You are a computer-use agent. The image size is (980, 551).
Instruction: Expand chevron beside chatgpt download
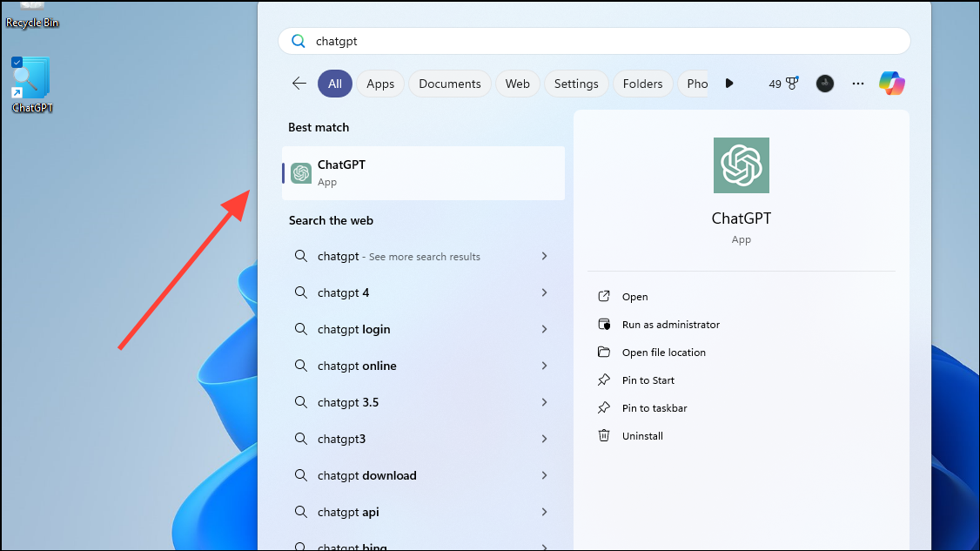(x=544, y=475)
